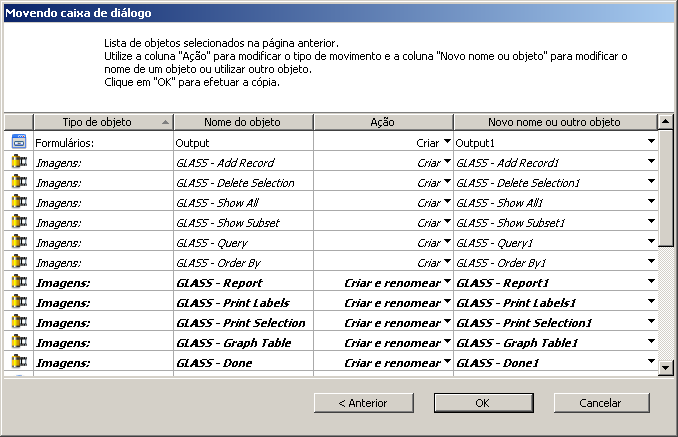Click the scroll down arrow of the list

tap(666, 368)
